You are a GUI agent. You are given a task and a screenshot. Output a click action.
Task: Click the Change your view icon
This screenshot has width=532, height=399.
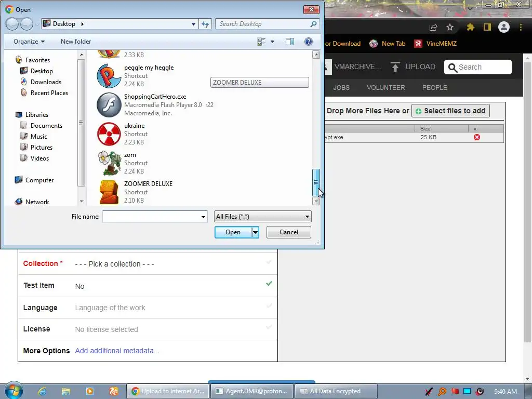coord(261,42)
